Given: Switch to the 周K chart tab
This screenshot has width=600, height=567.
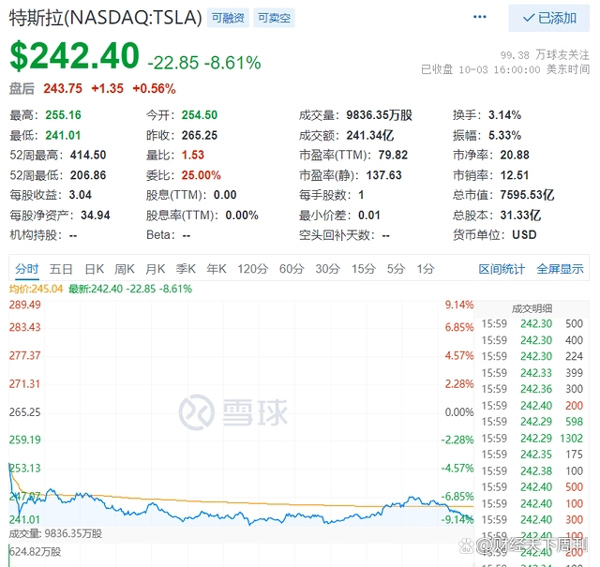Looking at the screenshot, I should (x=125, y=269).
